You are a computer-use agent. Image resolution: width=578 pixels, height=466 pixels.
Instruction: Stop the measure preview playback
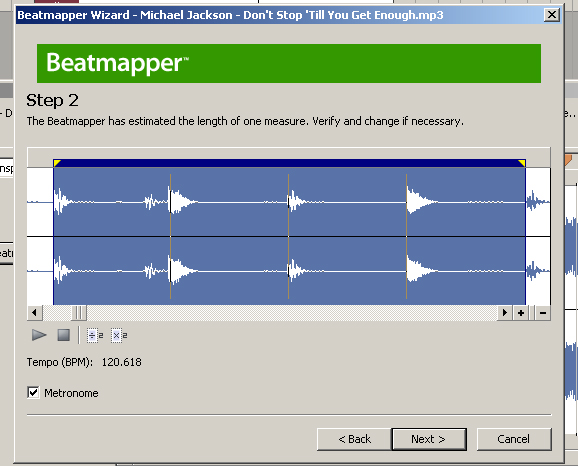coord(63,335)
